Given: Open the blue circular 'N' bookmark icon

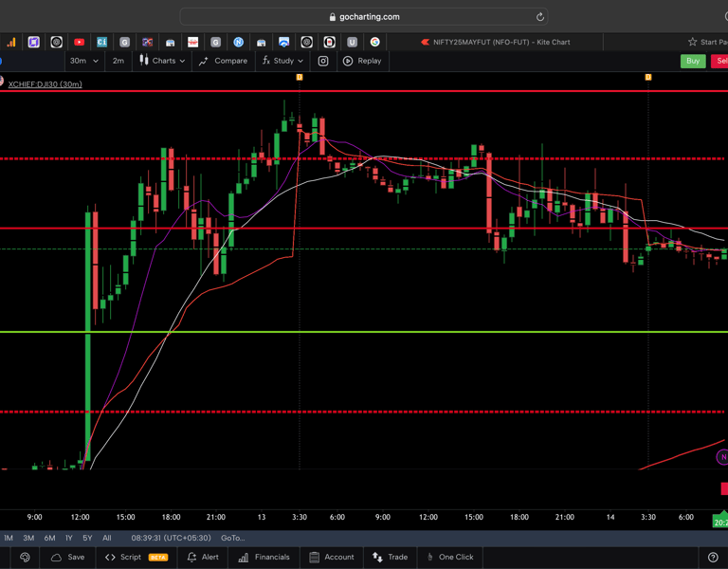Looking at the screenshot, I should coord(238,43).
